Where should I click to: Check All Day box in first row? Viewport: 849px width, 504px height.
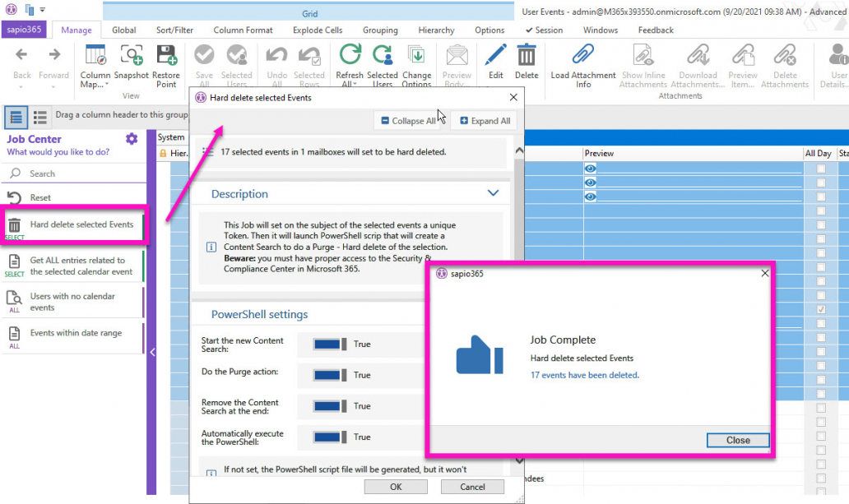tap(821, 169)
